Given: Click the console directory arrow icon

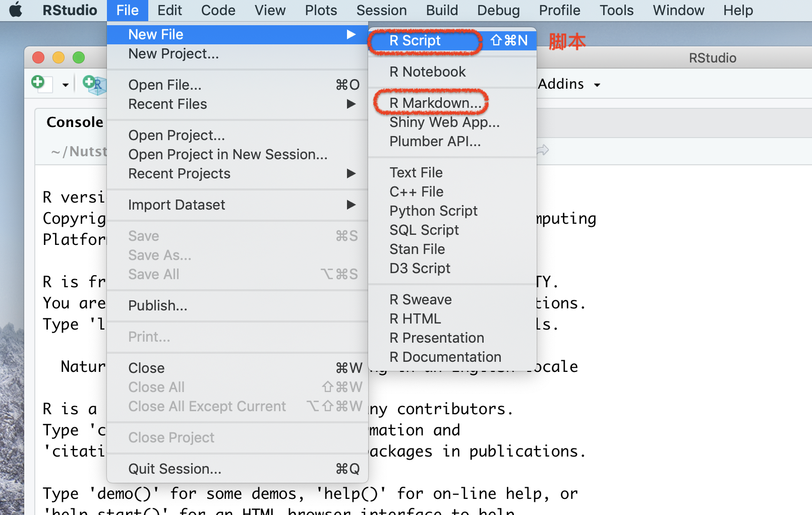Looking at the screenshot, I should click(543, 150).
